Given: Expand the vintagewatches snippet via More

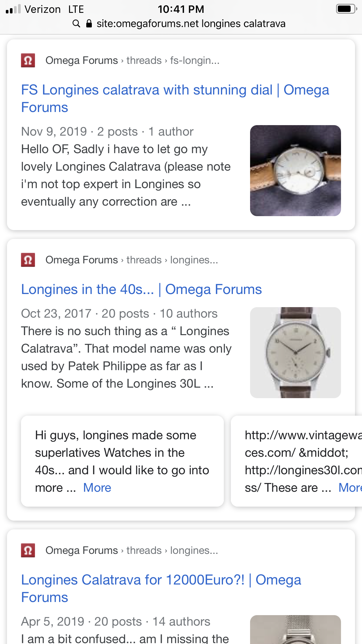Looking at the screenshot, I should click(350, 488).
